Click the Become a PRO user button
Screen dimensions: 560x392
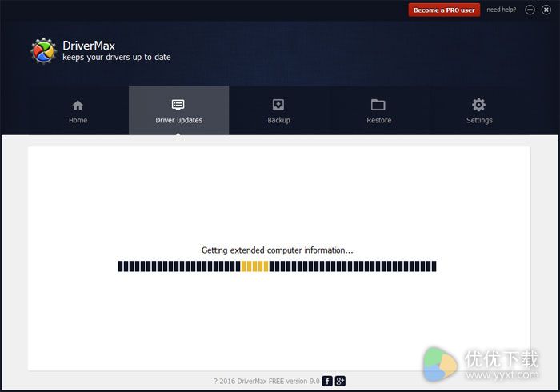pos(444,10)
